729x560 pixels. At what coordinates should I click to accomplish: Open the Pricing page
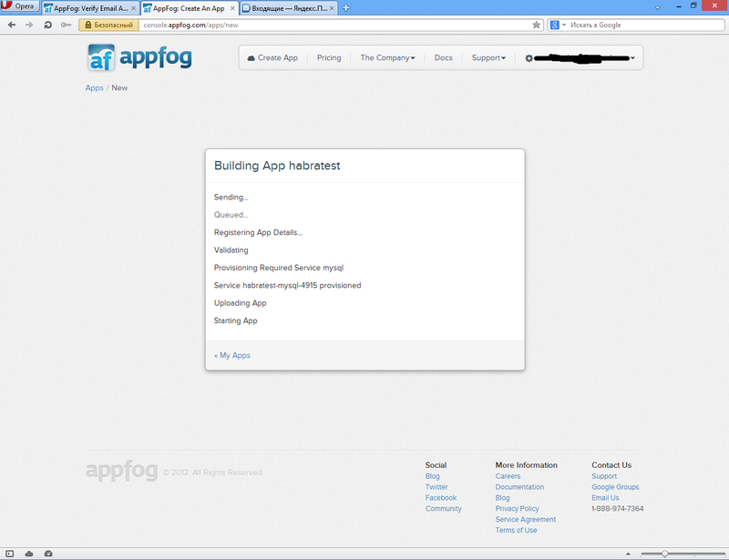[329, 57]
